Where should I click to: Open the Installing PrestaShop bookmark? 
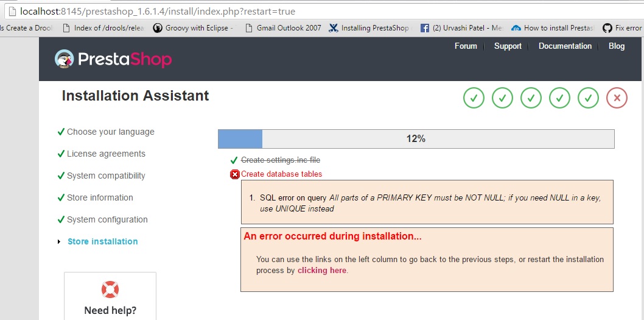(x=369, y=28)
